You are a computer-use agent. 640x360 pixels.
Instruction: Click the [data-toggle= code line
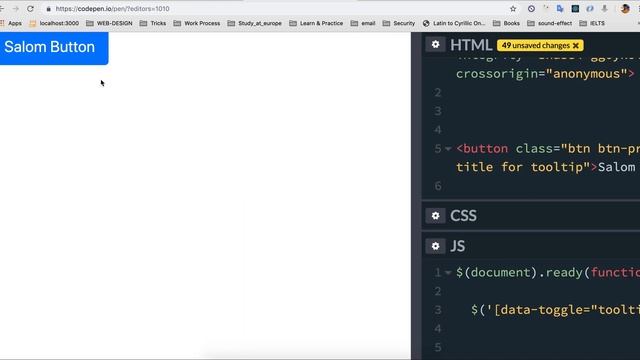point(555,310)
